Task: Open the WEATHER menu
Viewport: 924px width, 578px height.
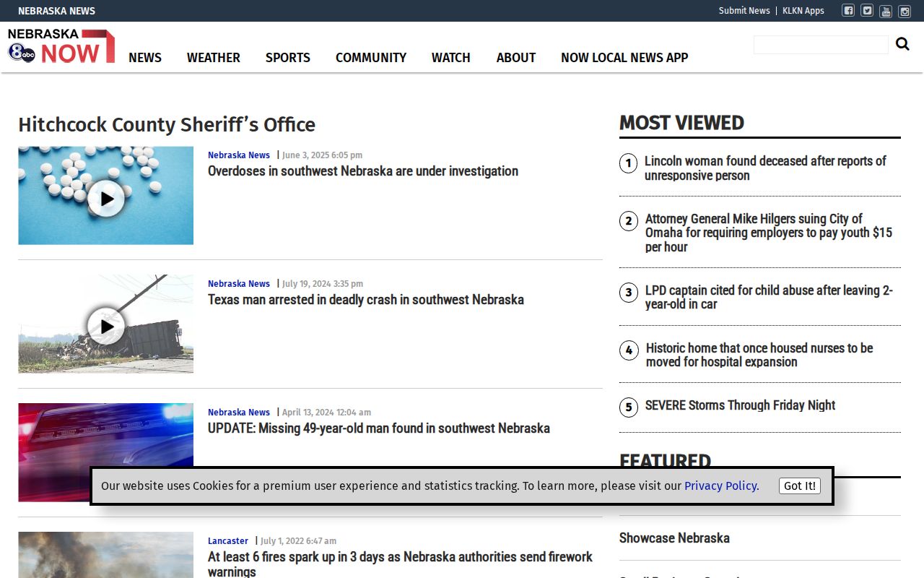Action: [214, 58]
